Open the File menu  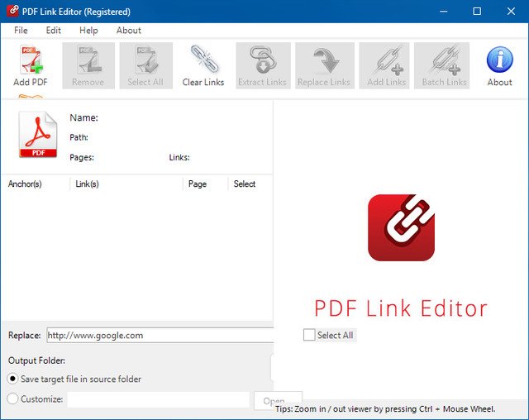tap(21, 31)
